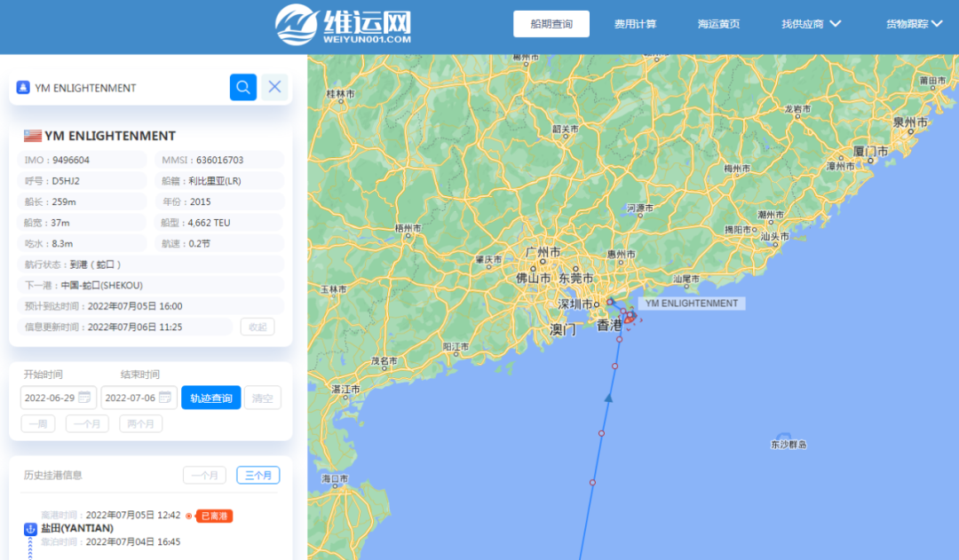959x560 pixels.
Task: Clear the vessel search with X icon
Action: (x=274, y=87)
